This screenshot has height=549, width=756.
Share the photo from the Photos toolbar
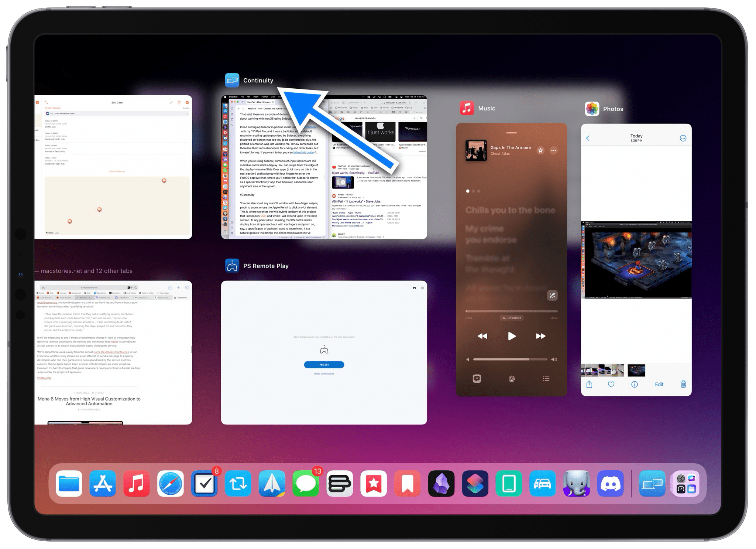click(589, 384)
